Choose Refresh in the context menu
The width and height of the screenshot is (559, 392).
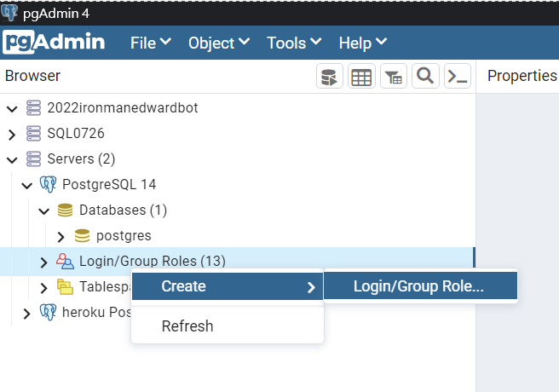pyautogui.click(x=228, y=326)
